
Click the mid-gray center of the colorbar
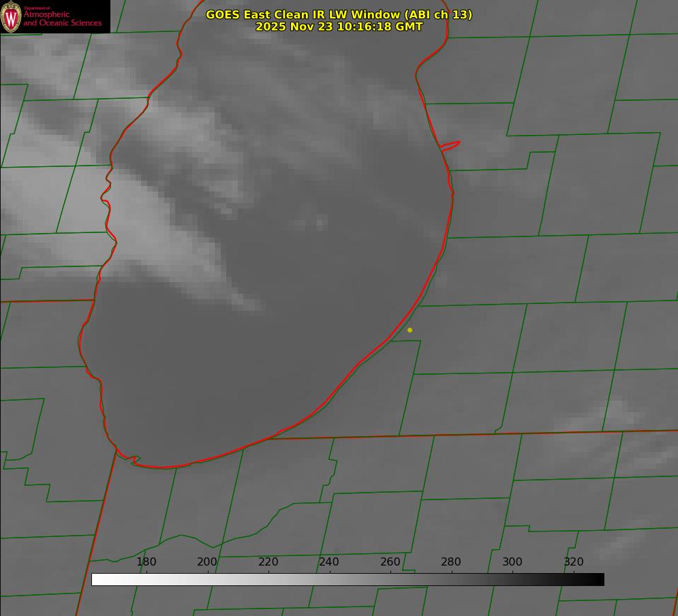point(348,579)
